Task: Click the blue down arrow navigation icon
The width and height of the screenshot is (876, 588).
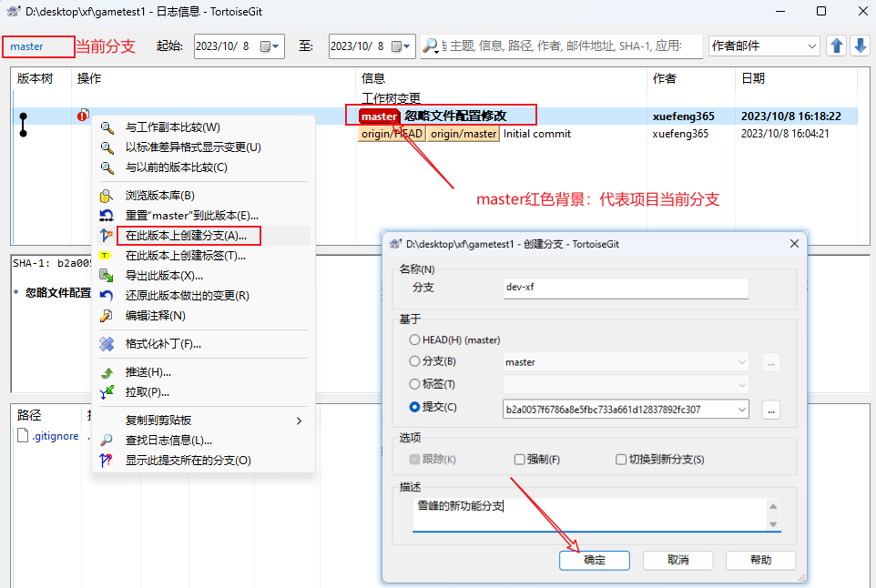Action: click(861, 46)
